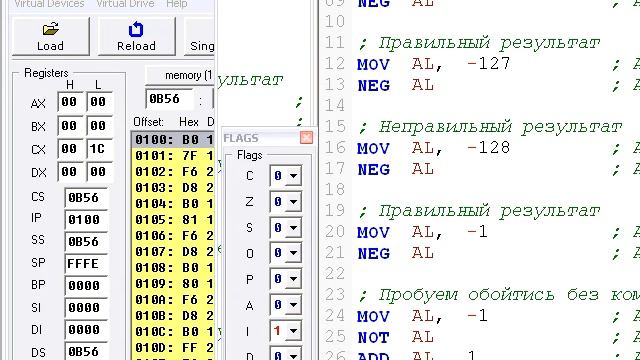Click code line 25 NOT AL
Image resolution: width=640 pixels, height=360 pixels.
(x=396, y=338)
